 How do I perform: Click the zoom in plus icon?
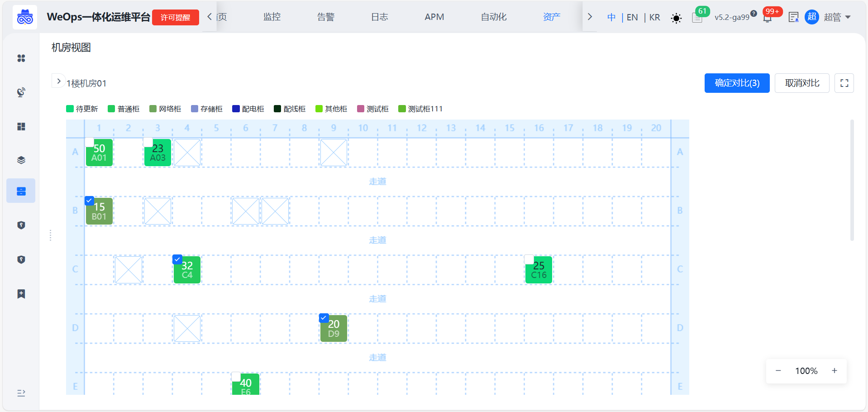834,371
